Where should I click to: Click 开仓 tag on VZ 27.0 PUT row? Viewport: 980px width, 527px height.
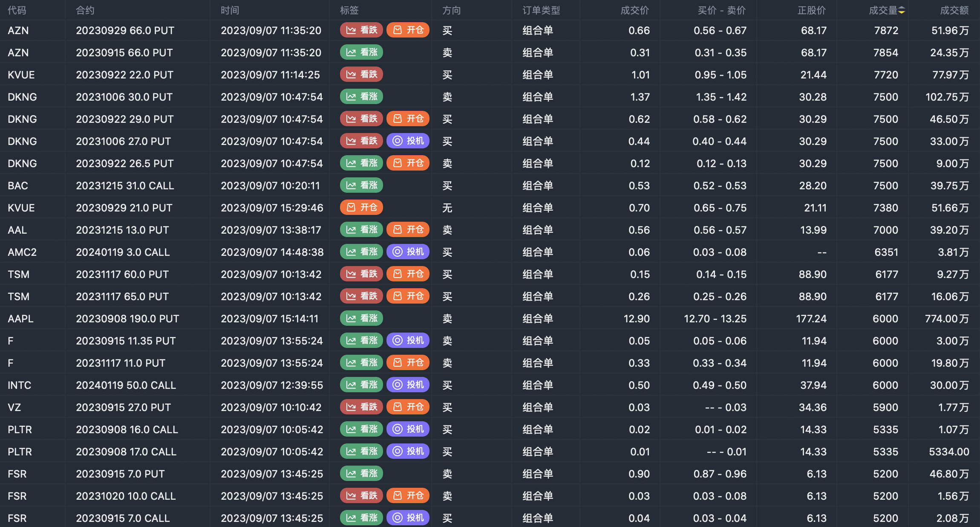click(408, 407)
